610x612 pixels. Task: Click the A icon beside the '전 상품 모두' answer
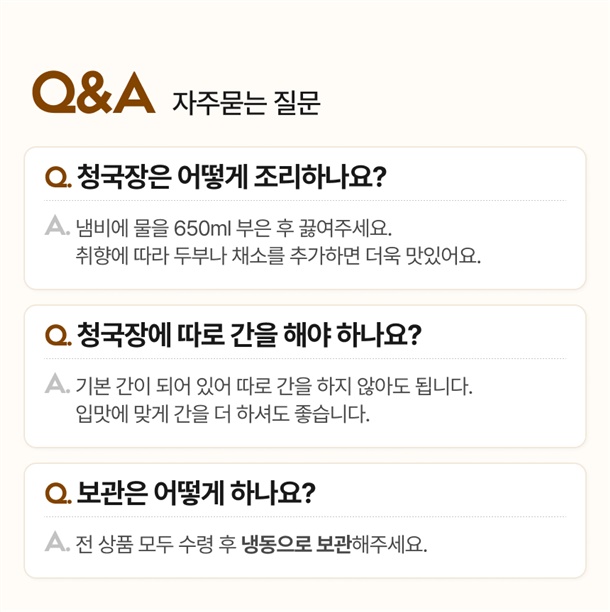click(57, 543)
